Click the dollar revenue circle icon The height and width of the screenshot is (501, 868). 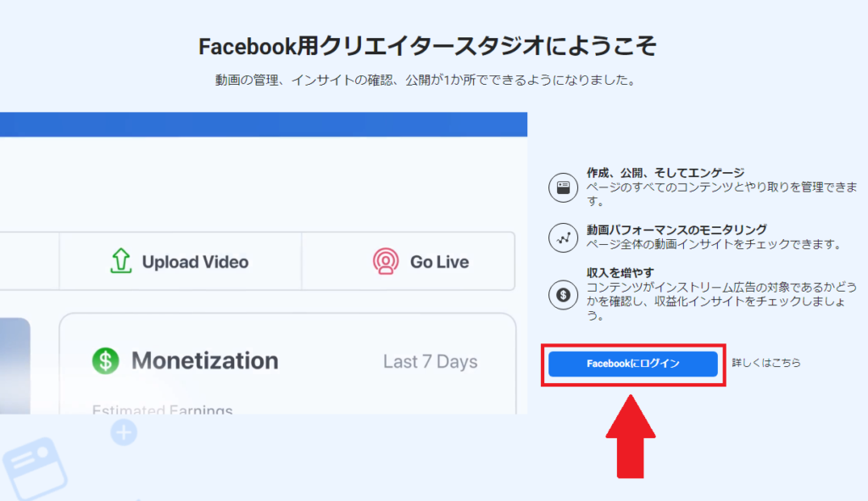pos(563,294)
